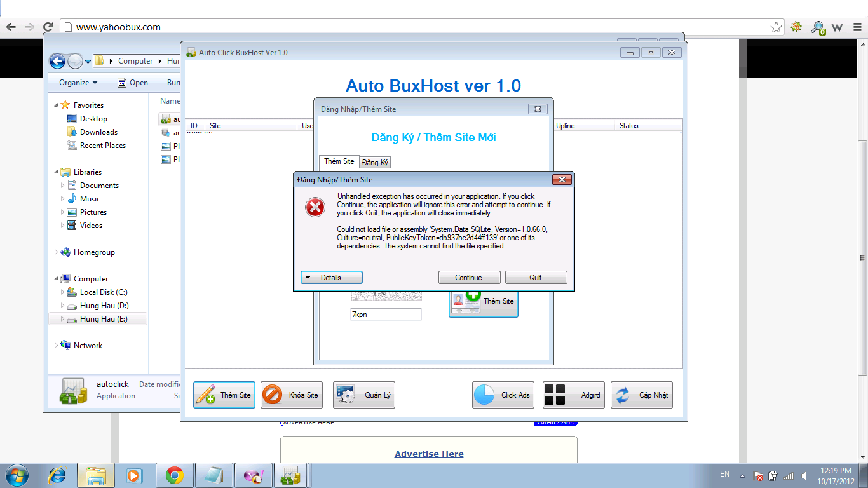Click the Continue button in the error dialog
The width and height of the screenshot is (868, 488).
pyautogui.click(x=468, y=278)
